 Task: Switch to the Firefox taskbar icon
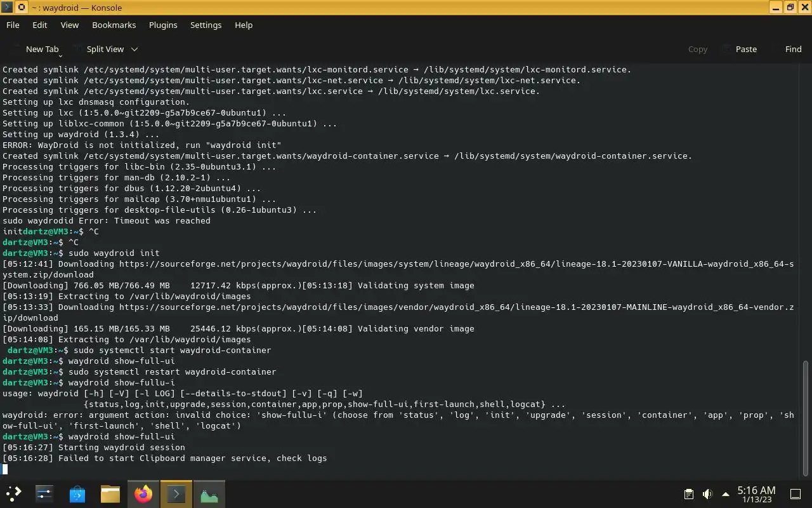143,493
